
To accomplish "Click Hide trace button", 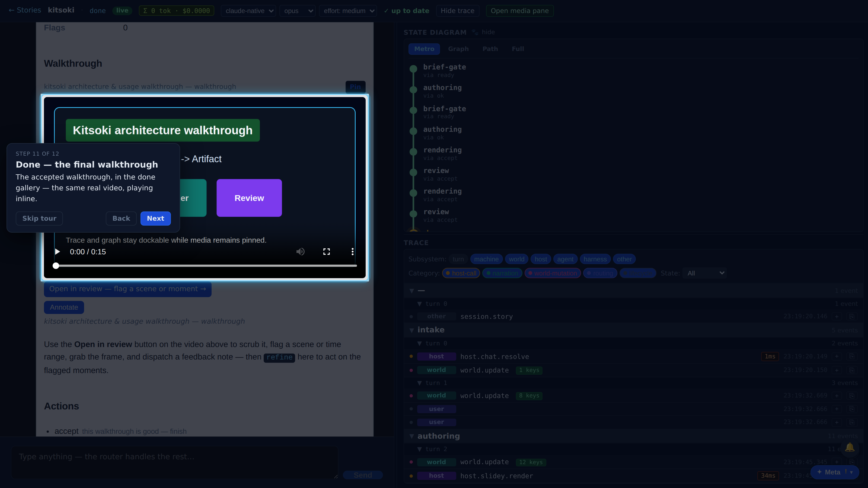I will click(457, 11).
